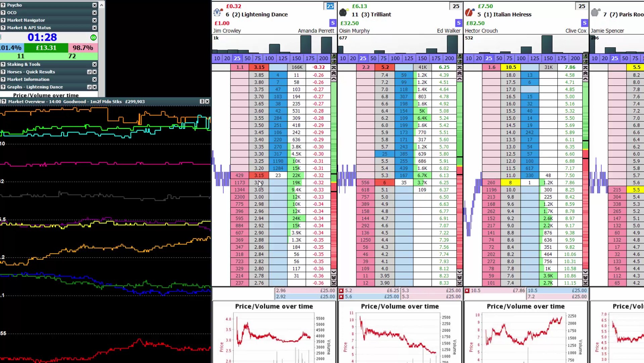
Task: Open help for the Psycho panel
Action: (x=3, y=5)
